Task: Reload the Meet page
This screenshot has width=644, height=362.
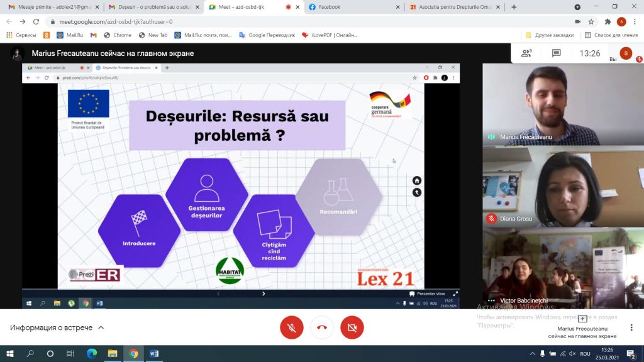Action: 36,21
